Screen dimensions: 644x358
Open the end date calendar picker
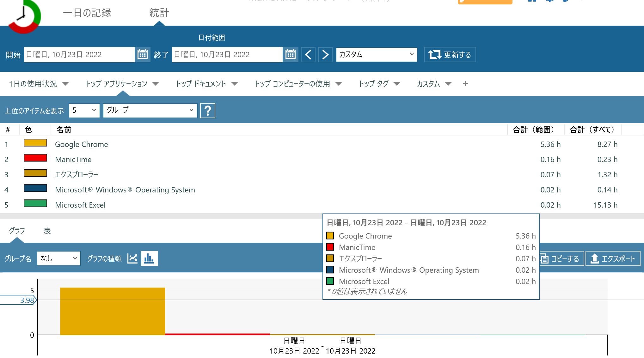pyautogui.click(x=290, y=55)
